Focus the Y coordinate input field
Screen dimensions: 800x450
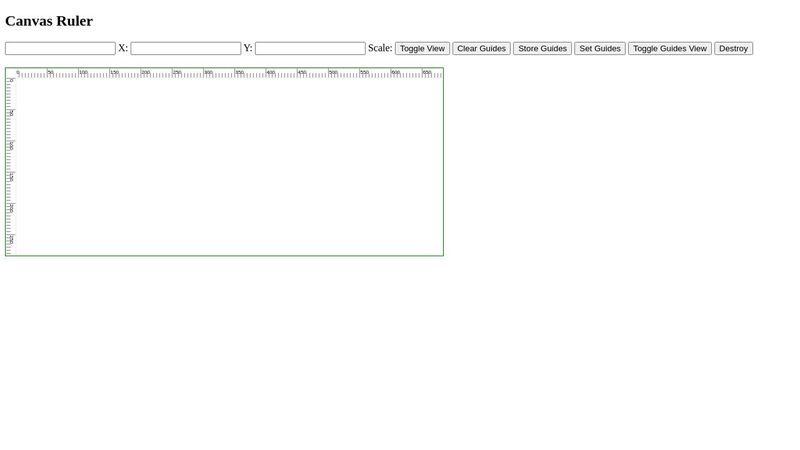[x=185, y=48]
